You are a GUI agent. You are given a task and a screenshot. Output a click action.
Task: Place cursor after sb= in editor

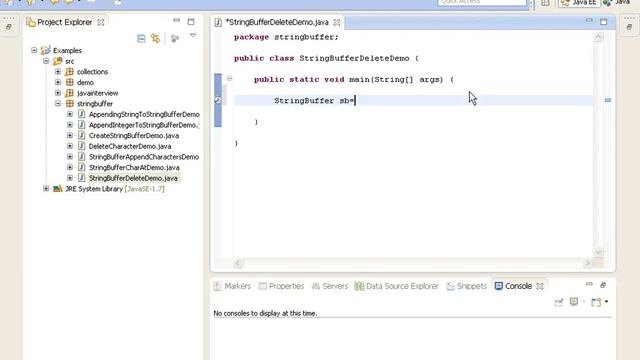point(355,100)
